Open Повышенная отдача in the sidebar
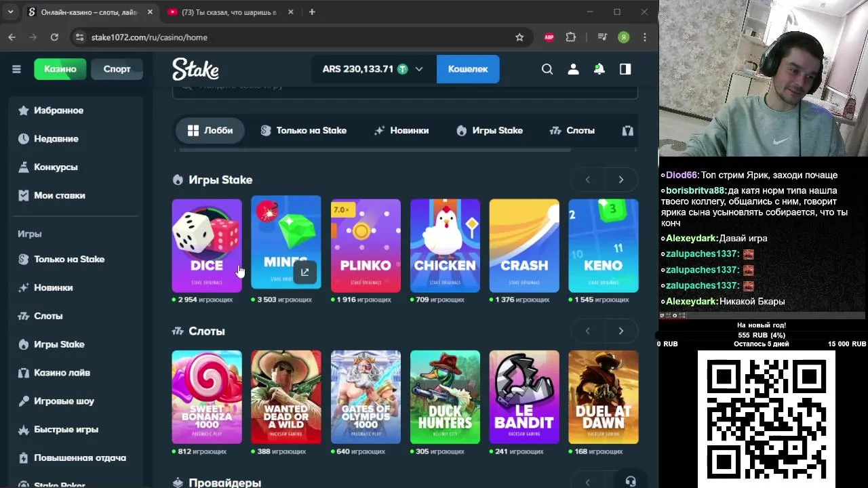 pos(72,458)
